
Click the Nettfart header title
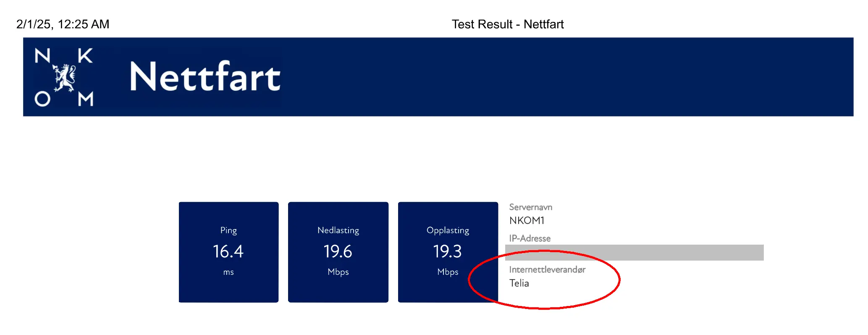(x=205, y=76)
